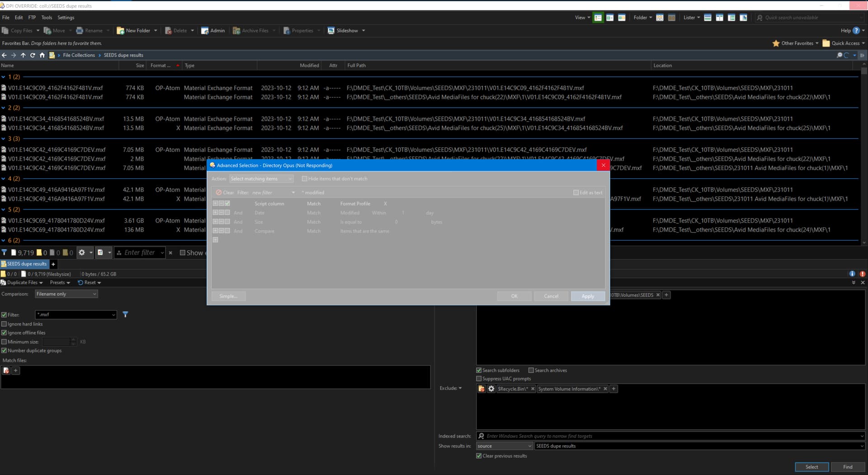
Task: Open the Help question mark icon
Action: (856, 31)
